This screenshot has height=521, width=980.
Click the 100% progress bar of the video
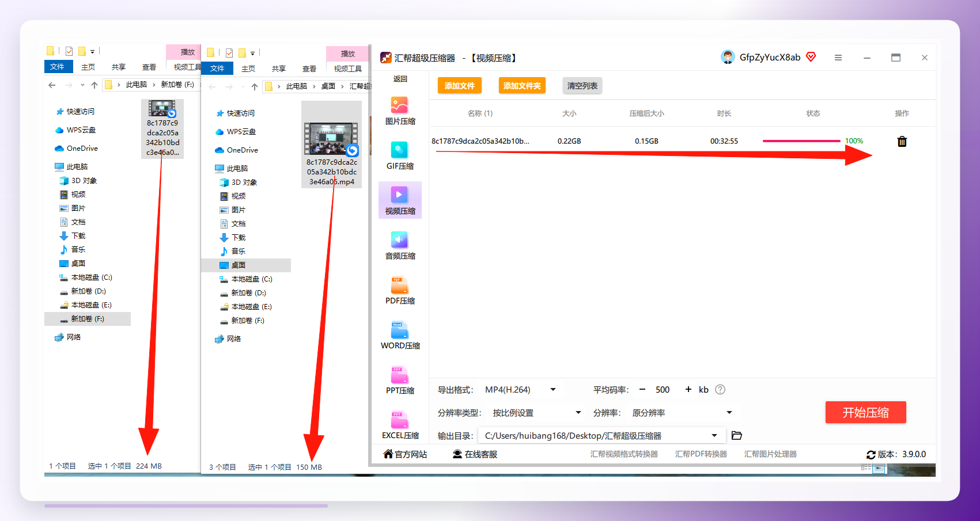coord(801,141)
